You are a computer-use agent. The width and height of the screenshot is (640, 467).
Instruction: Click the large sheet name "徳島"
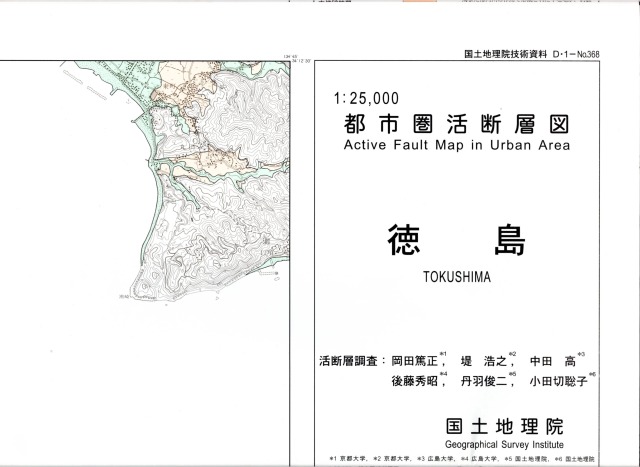pos(457,240)
